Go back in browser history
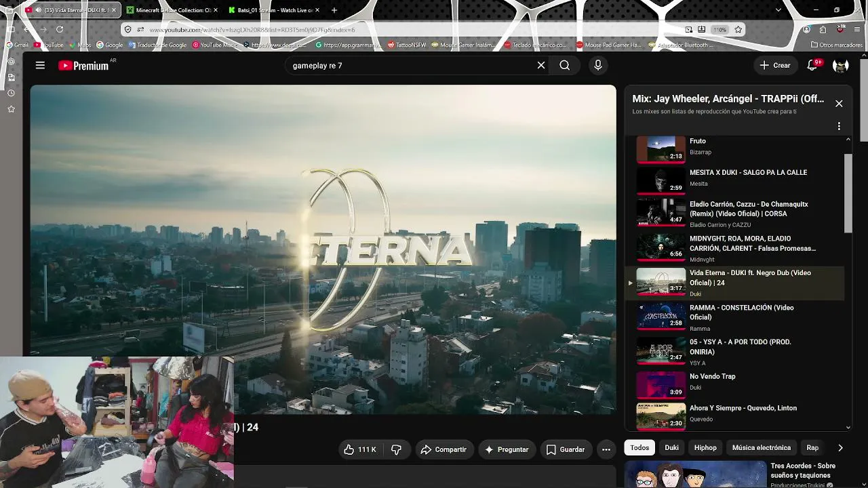 coord(26,29)
